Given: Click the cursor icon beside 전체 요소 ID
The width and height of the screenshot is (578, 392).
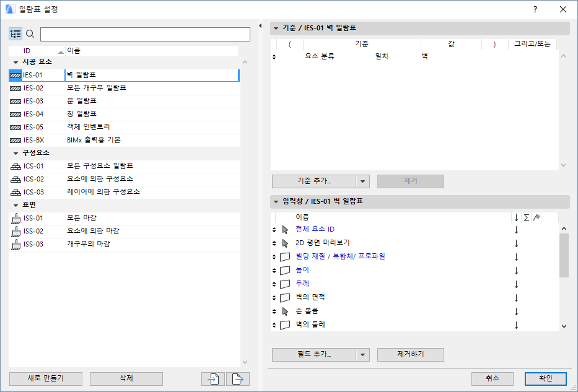Looking at the screenshot, I should [x=285, y=230].
